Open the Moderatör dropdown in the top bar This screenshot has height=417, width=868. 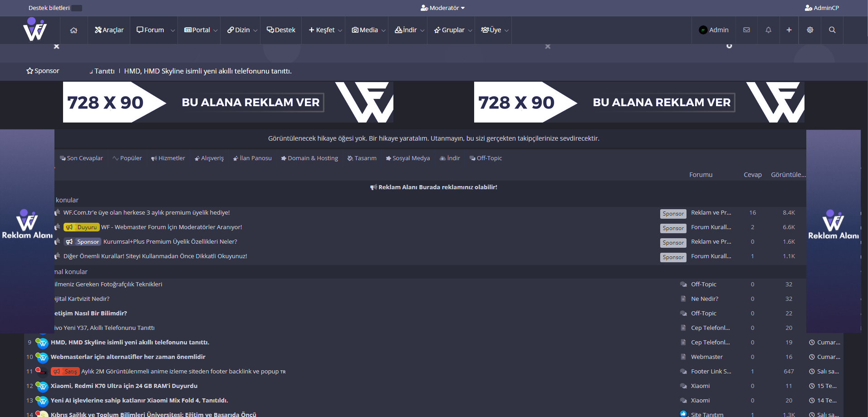pyautogui.click(x=442, y=8)
